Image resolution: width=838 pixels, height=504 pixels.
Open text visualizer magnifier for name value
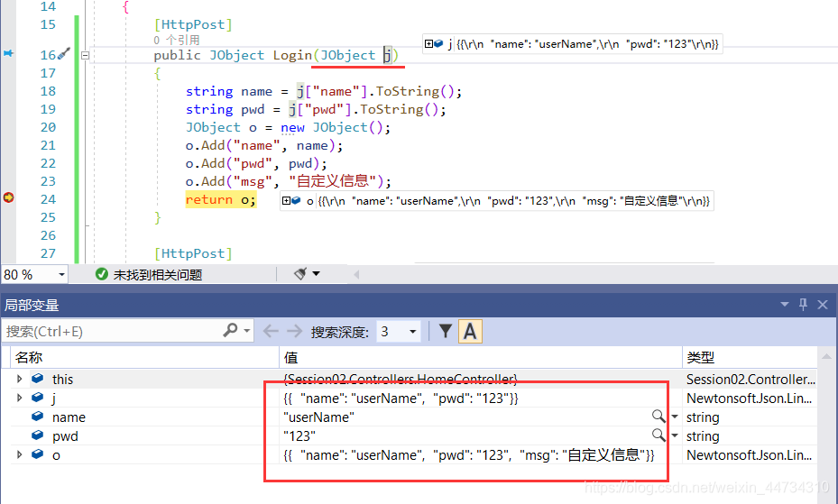(x=658, y=417)
